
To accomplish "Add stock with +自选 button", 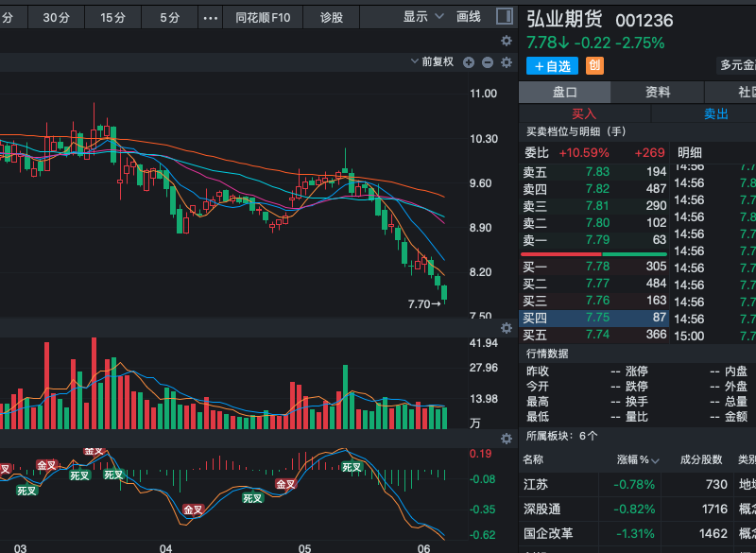I will click(x=552, y=66).
